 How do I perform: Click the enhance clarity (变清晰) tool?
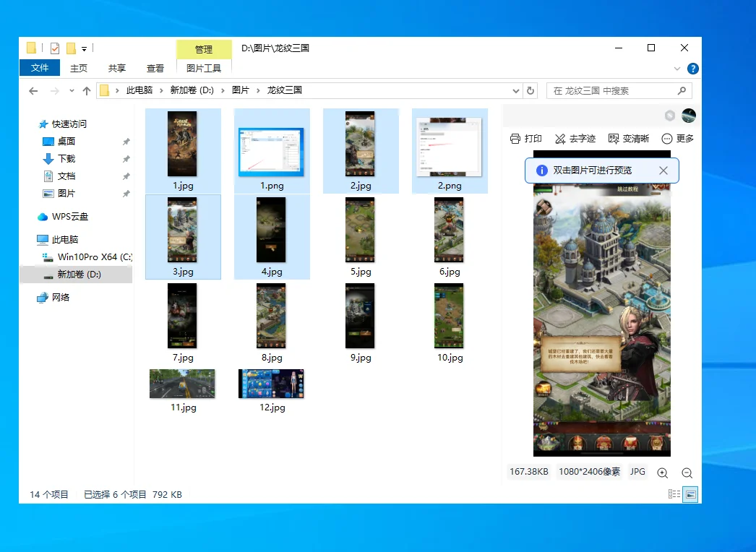coord(629,139)
